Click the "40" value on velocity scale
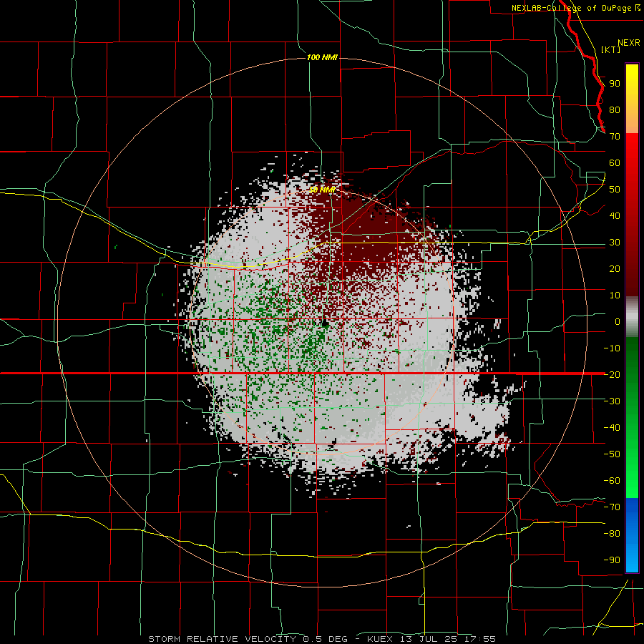The image size is (644, 644). coord(615,216)
